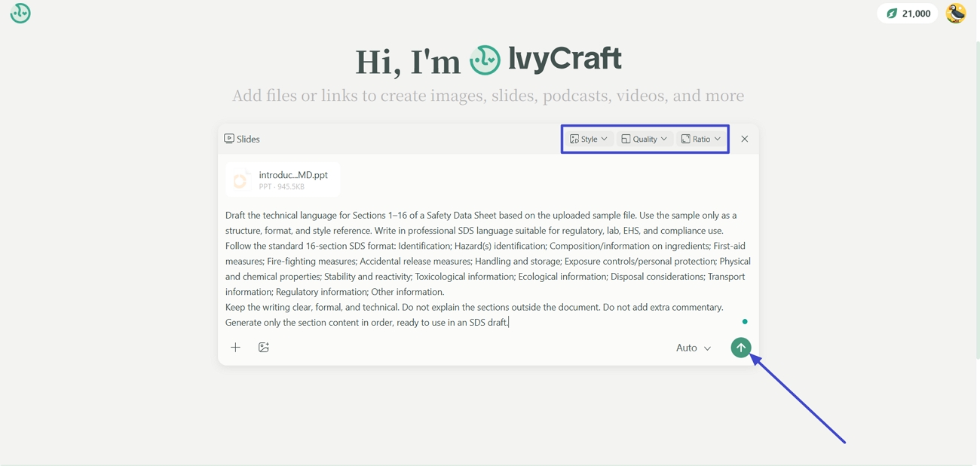Screen dimensions: 980x466
Task: Click the image upload icon
Action: click(264, 348)
